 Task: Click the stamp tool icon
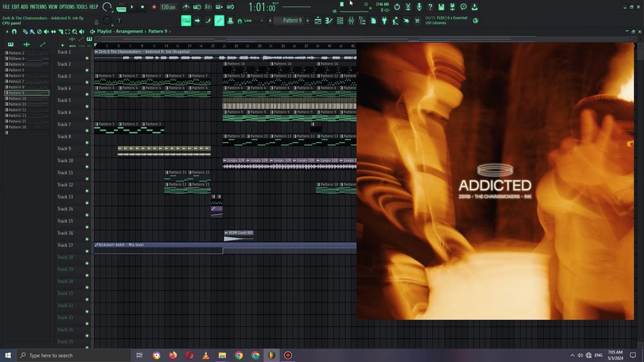(230, 21)
